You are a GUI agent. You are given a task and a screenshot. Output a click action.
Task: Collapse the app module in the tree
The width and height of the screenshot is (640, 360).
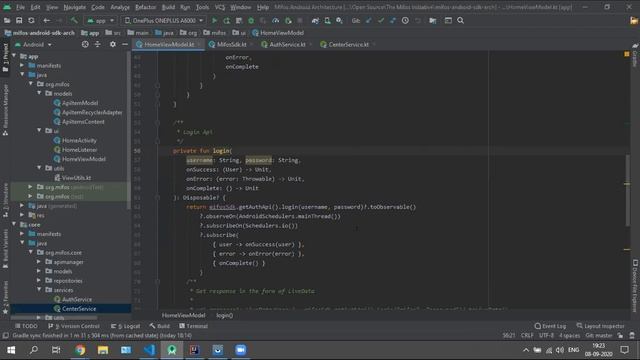14,56
